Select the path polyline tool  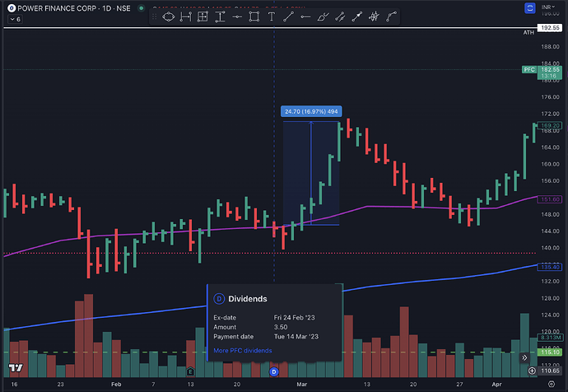(391, 16)
